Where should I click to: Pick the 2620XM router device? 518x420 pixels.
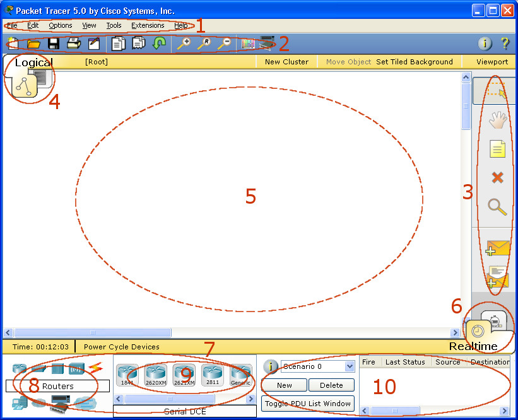156,375
